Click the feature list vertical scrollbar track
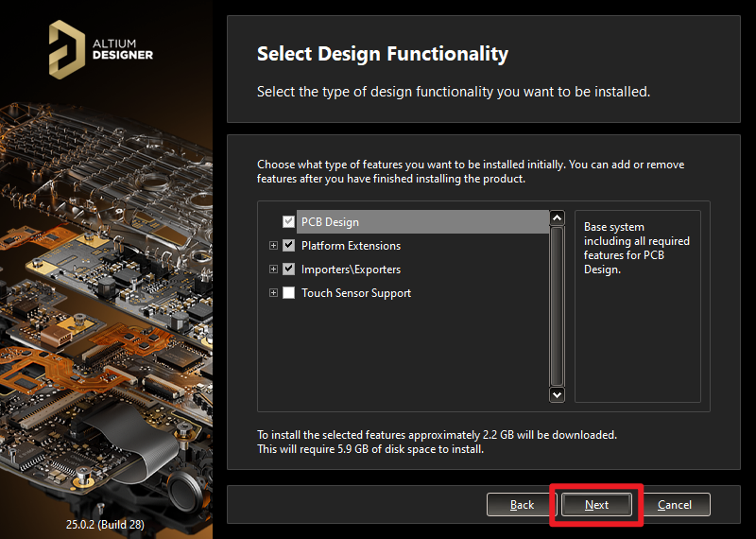 [557, 306]
